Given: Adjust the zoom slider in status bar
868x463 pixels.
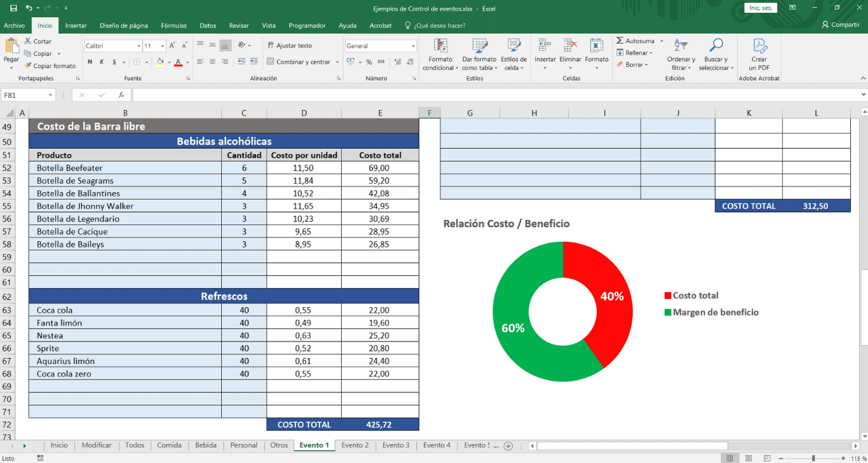Looking at the screenshot, I should 813,458.
